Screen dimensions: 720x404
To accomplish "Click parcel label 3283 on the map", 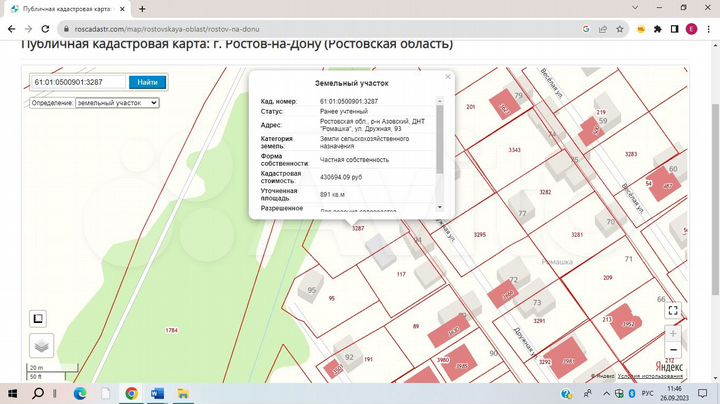I will click(x=631, y=154).
